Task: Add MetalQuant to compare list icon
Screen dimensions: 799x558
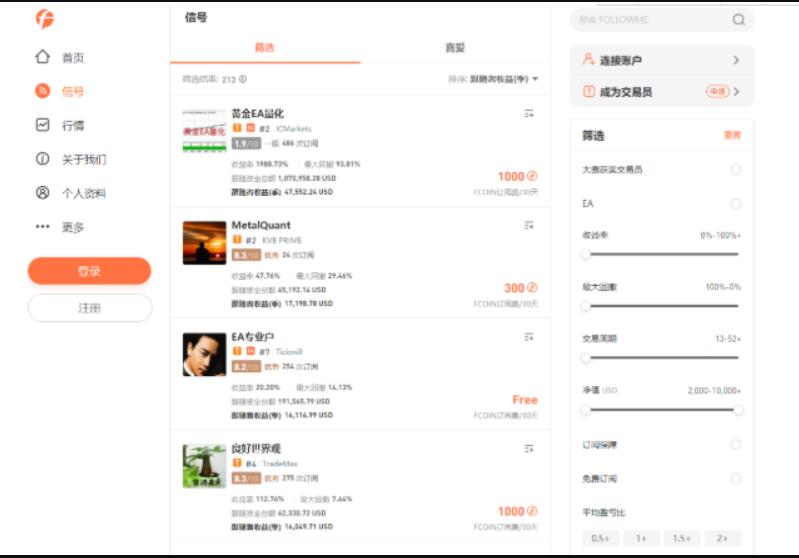Action: point(529,225)
